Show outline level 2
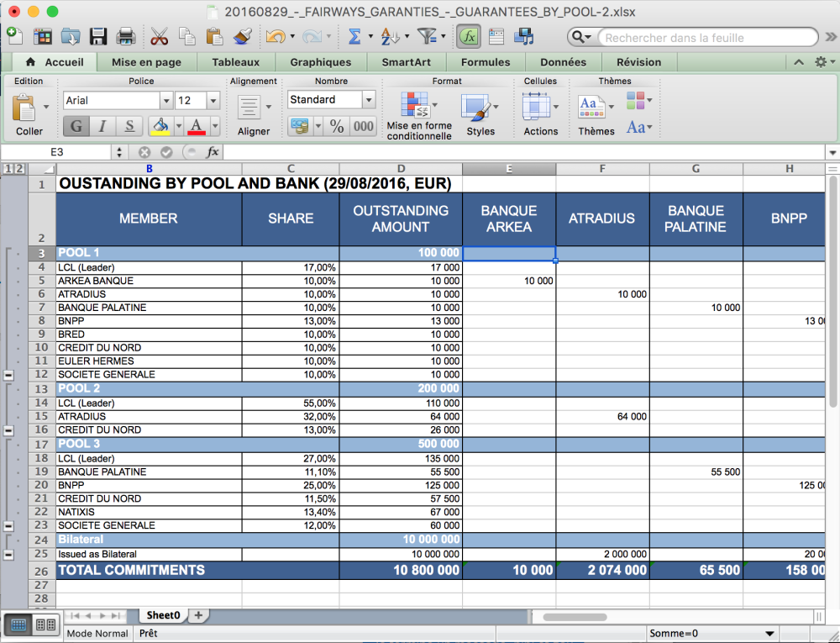Screen dimensions: 840x643 [x=19, y=169]
